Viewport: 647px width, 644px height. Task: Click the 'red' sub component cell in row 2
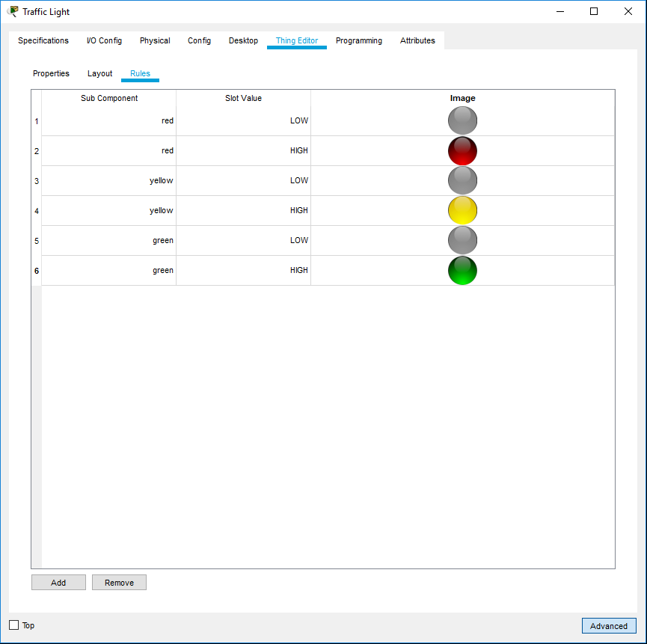point(109,150)
